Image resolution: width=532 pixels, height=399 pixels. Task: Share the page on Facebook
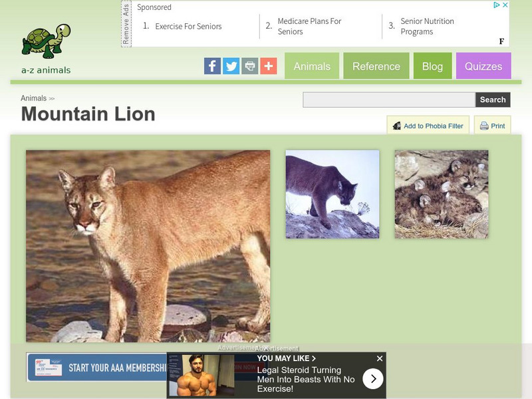pyautogui.click(x=212, y=66)
